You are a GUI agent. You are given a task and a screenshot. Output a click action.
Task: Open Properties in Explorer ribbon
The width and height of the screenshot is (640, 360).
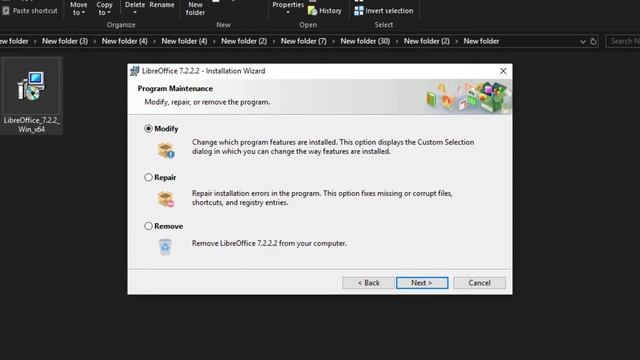(x=288, y=7)
